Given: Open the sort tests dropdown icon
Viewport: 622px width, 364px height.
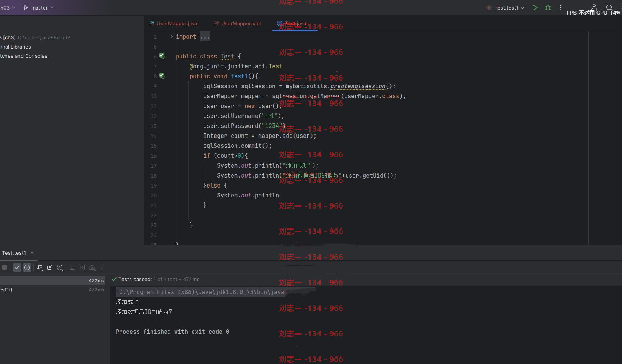Looking at the screenshot, I should [x=40, y=267].
